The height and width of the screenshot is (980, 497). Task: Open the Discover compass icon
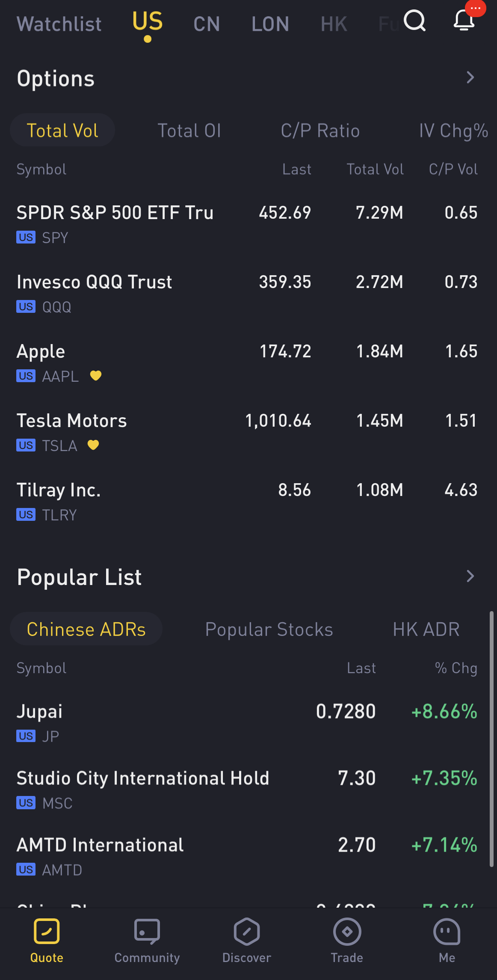[247, 931]
